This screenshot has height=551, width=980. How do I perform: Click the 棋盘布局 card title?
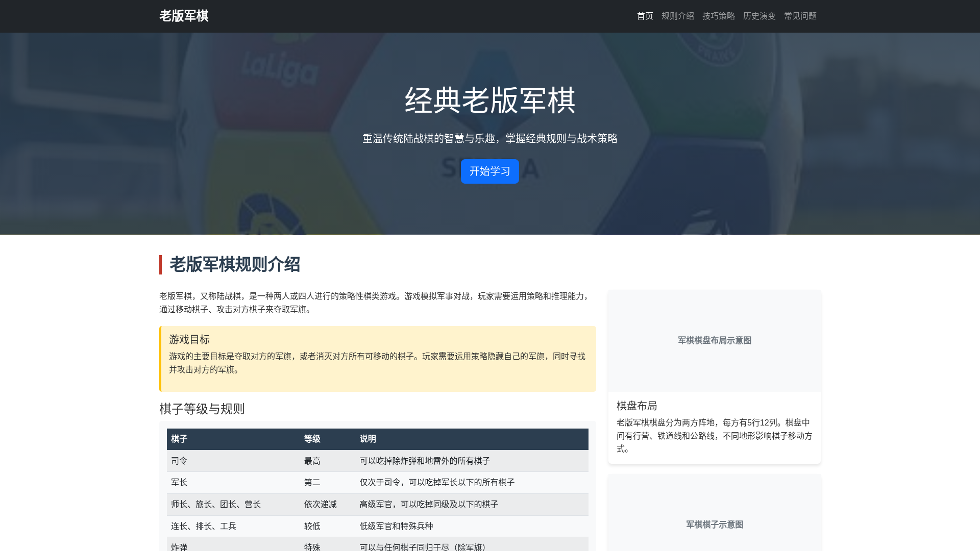pyautogui.click(x=637, y=406)
